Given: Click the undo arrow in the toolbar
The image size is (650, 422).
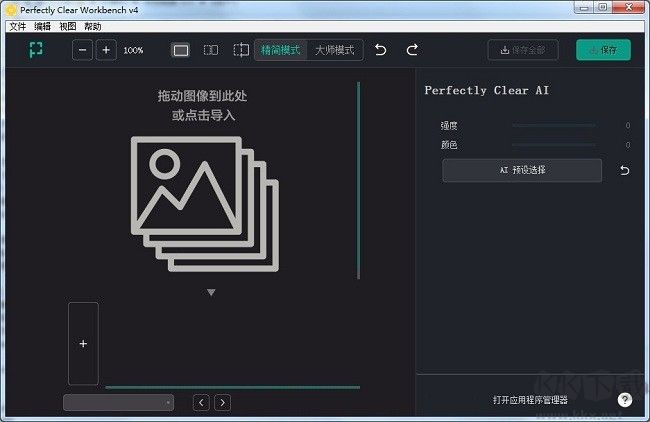Looking at the screenshot, I should click(380, 50).
